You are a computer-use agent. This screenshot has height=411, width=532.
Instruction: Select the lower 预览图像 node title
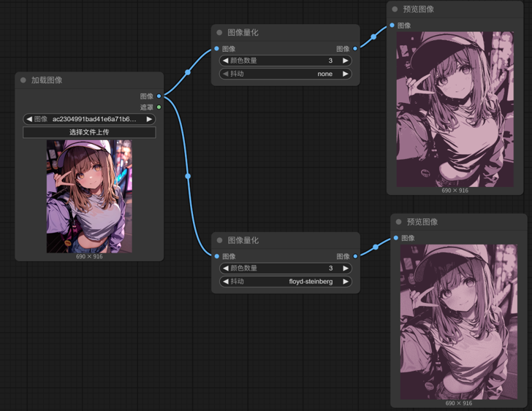tap(422, 222)
